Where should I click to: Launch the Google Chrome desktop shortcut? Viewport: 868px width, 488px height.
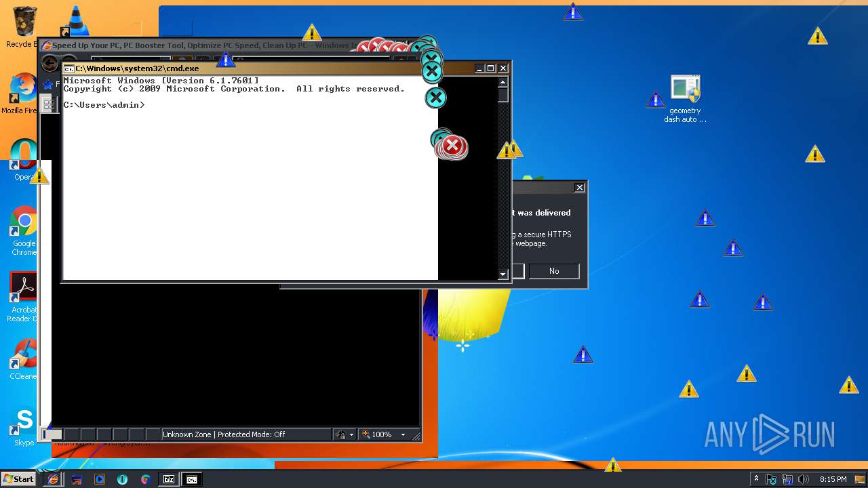[24, 230]
